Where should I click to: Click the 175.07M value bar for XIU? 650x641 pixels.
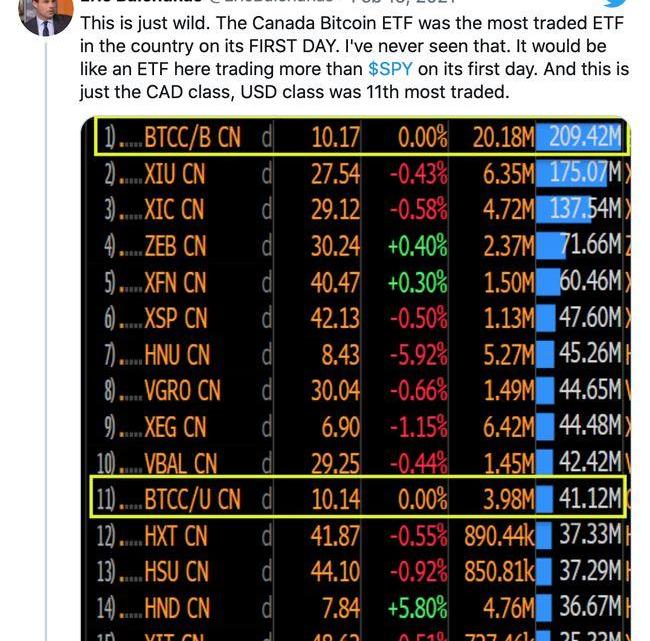click(x=579, y=173)
